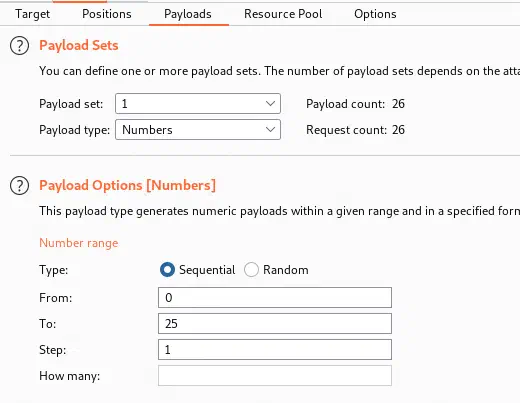This screenshot has height=403, width=520.
Task: Click the Payload type dropdown arrow
Action: coord(270,130)
